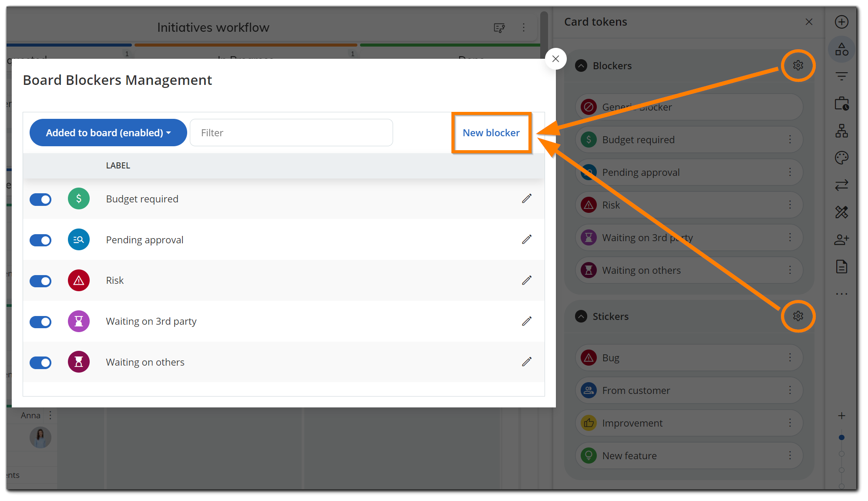This screenshot has height=501, width=868.
Task: Open the Card tokens shapes icon
Action: tap(841, 49)
